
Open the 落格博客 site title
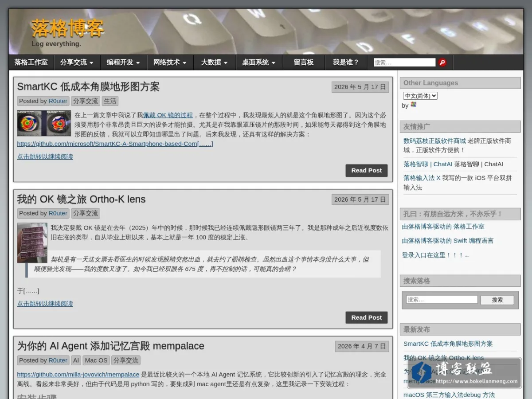click(x=67, y=28)
